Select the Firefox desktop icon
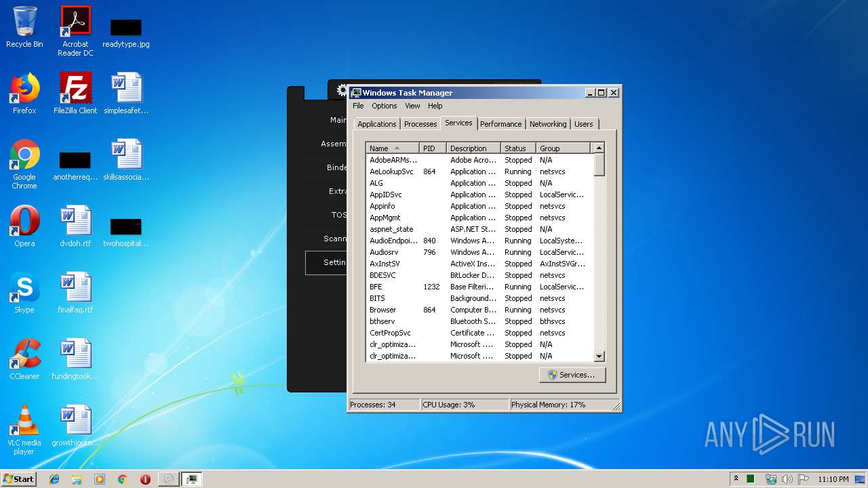 24,93
